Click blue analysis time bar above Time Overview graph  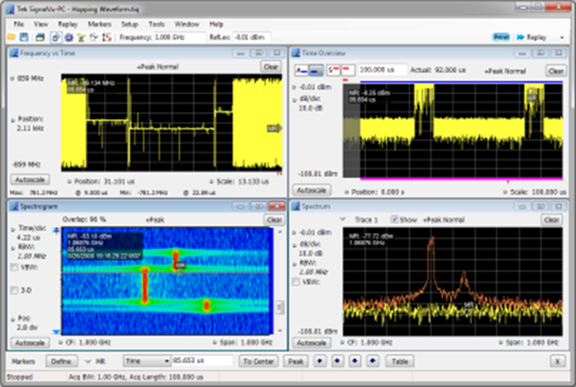(x=461, y=82)
